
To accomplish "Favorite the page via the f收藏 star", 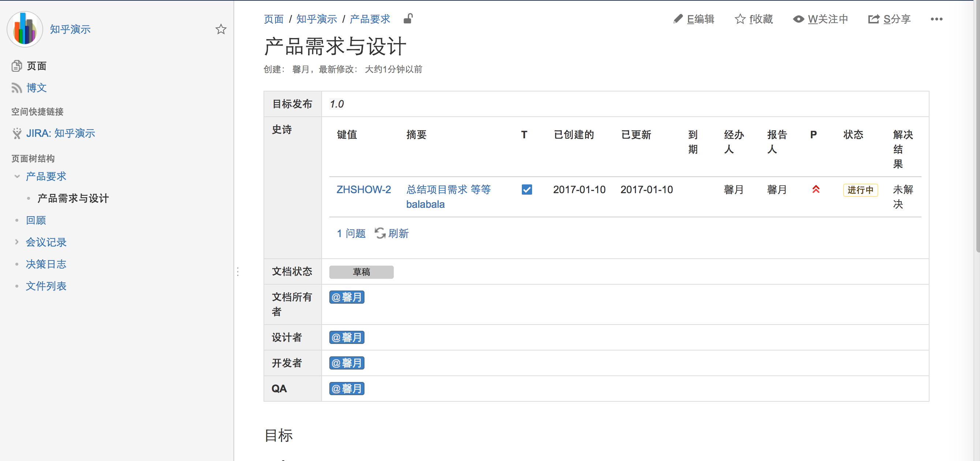I will click(740, 19).
